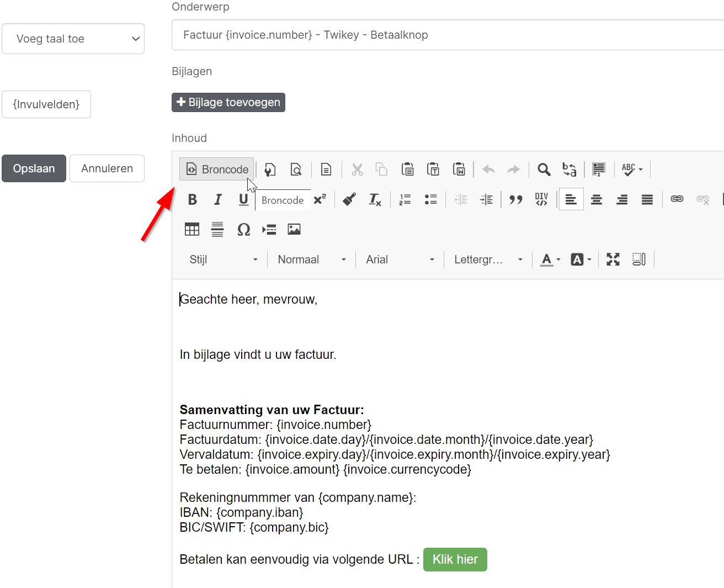This screenshot has width=724, height=588.
Task: Click the Find magnifier icon
Action: tap(544, 169)
